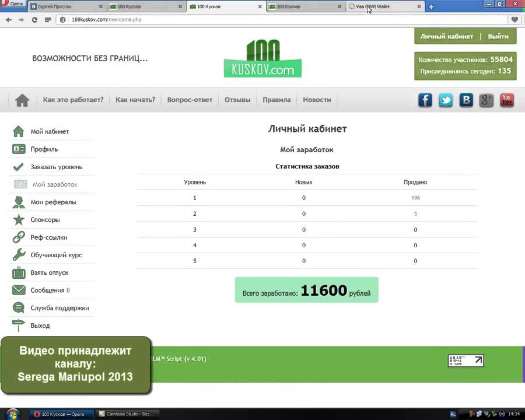525x420 pixels.
Task: Open Как начать? menu item
Action: [x=135, y=100]
